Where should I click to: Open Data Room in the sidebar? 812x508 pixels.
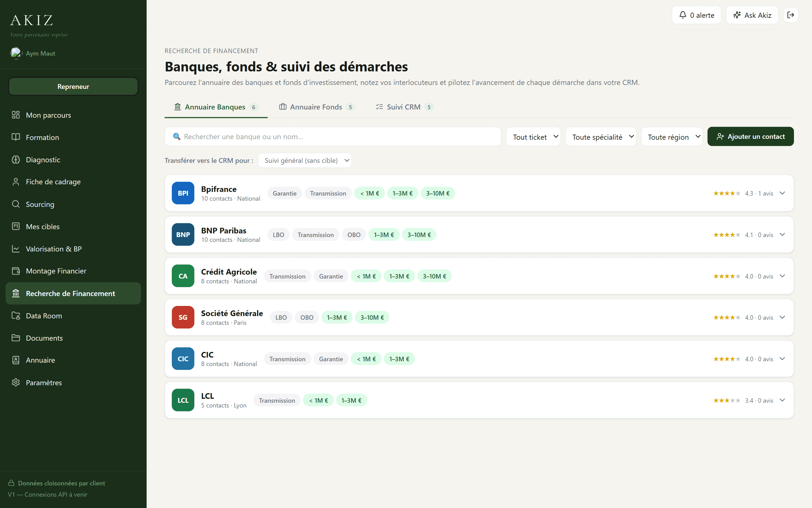(73, 316)
